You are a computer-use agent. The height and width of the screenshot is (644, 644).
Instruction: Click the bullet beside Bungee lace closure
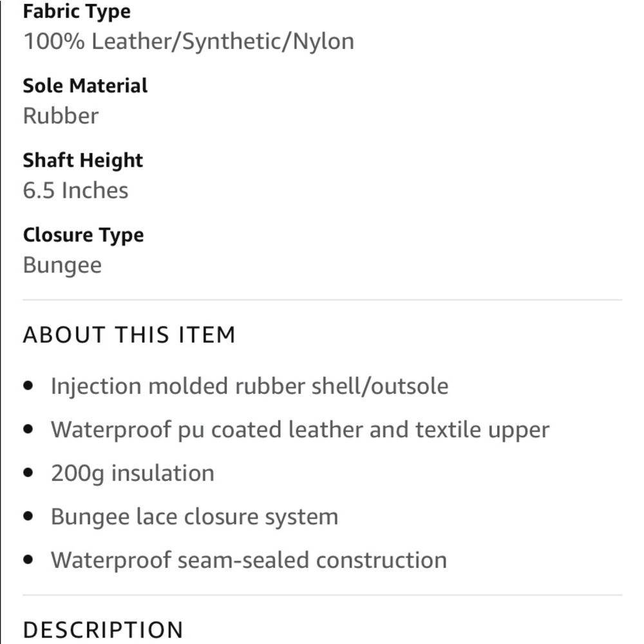[x=28, y=516]
